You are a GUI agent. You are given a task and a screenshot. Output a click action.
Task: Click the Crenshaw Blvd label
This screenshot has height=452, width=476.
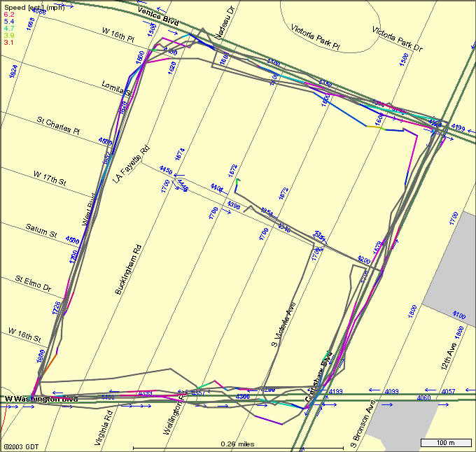[x=318, y=376]
